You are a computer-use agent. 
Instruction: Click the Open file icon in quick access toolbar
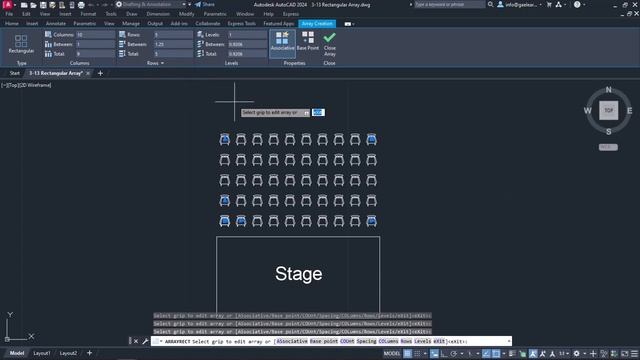pos(33,5)
